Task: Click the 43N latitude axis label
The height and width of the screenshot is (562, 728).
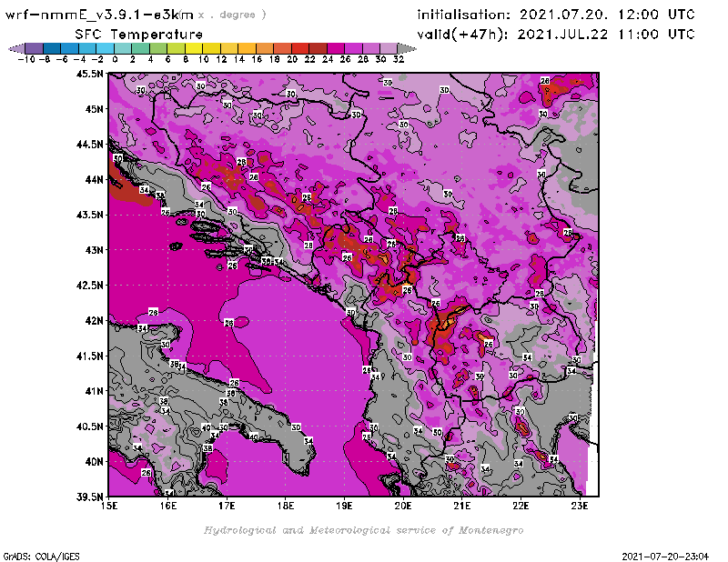Action: (x=94, y=250)
